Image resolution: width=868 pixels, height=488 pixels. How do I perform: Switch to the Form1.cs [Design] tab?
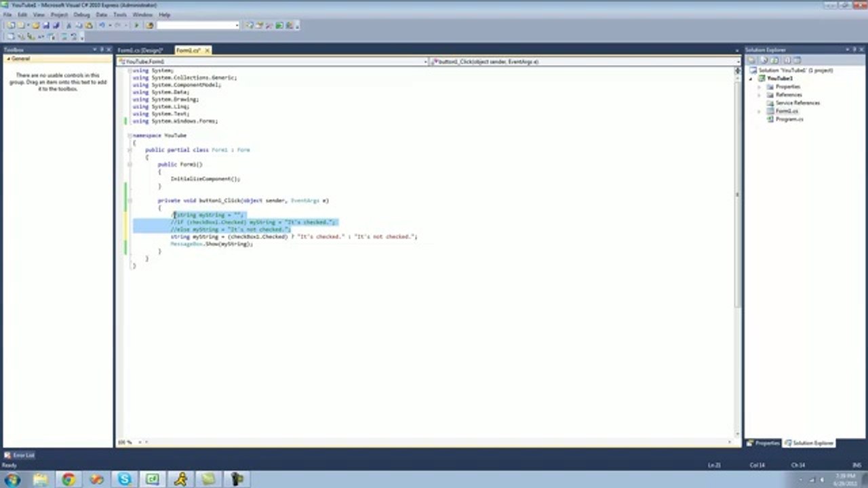[x=140, y=50]
